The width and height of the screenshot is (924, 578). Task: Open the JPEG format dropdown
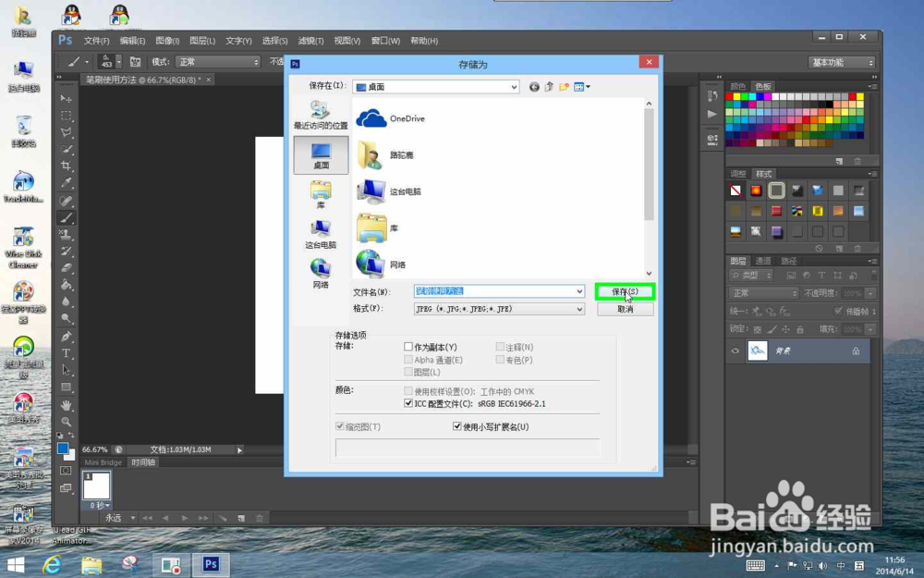coord(580,309)
